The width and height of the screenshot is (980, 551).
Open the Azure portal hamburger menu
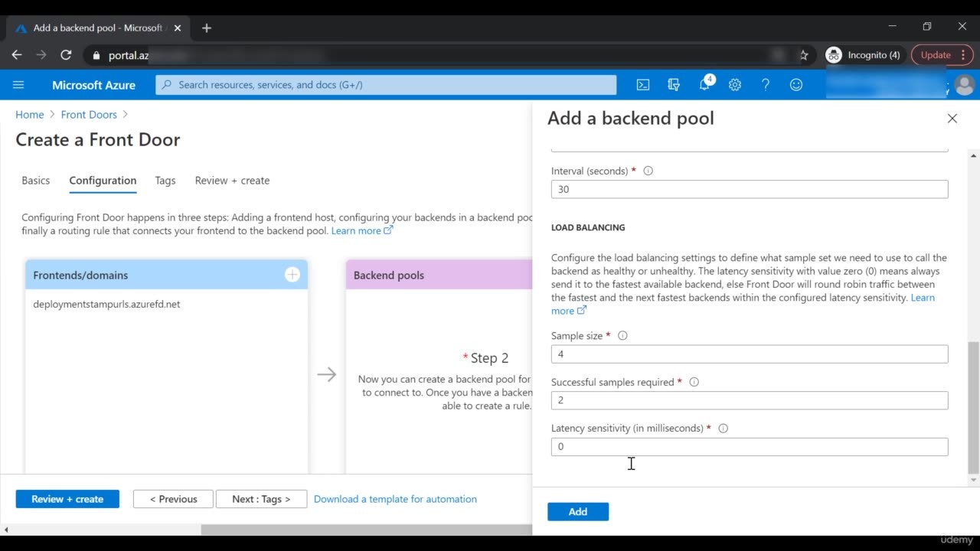point(18,85)
